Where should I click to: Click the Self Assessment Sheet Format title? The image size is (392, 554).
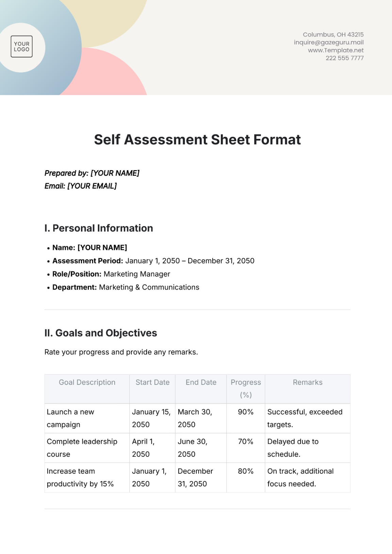coord(197,140)
